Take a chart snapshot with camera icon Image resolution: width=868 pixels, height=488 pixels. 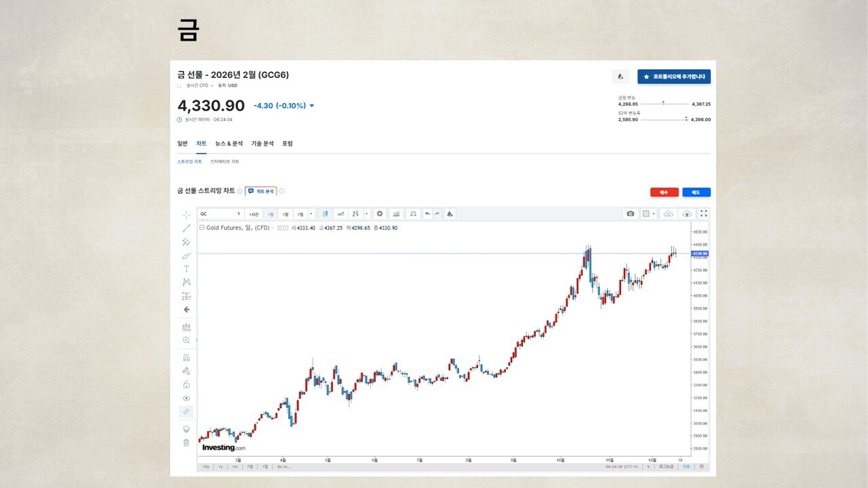pyautogui.click(x=631, y=213)
